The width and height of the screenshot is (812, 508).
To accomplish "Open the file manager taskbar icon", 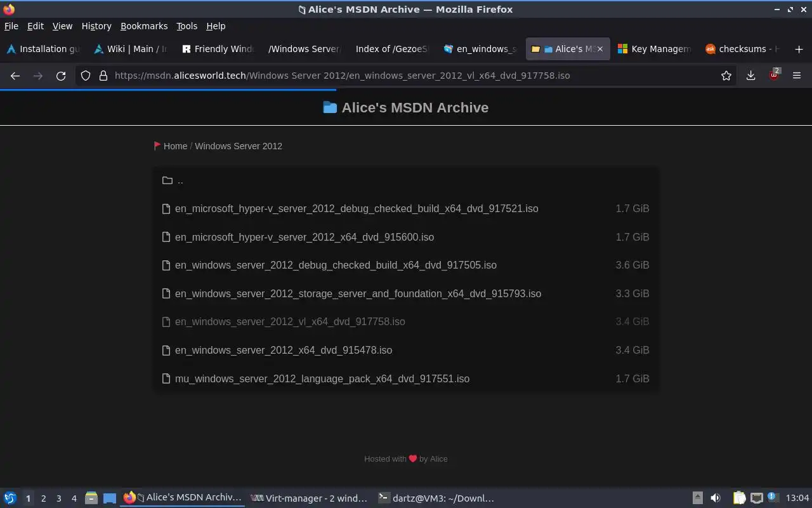I will click(91, 498).
